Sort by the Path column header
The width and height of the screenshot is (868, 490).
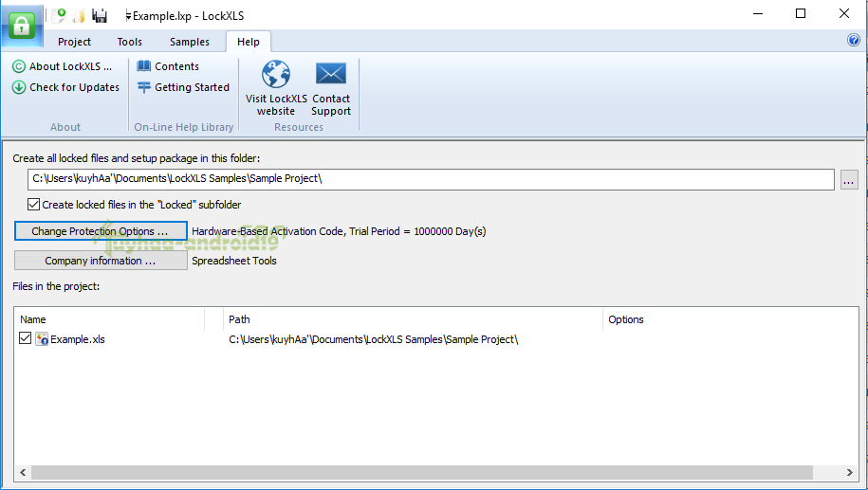point(413,319)
